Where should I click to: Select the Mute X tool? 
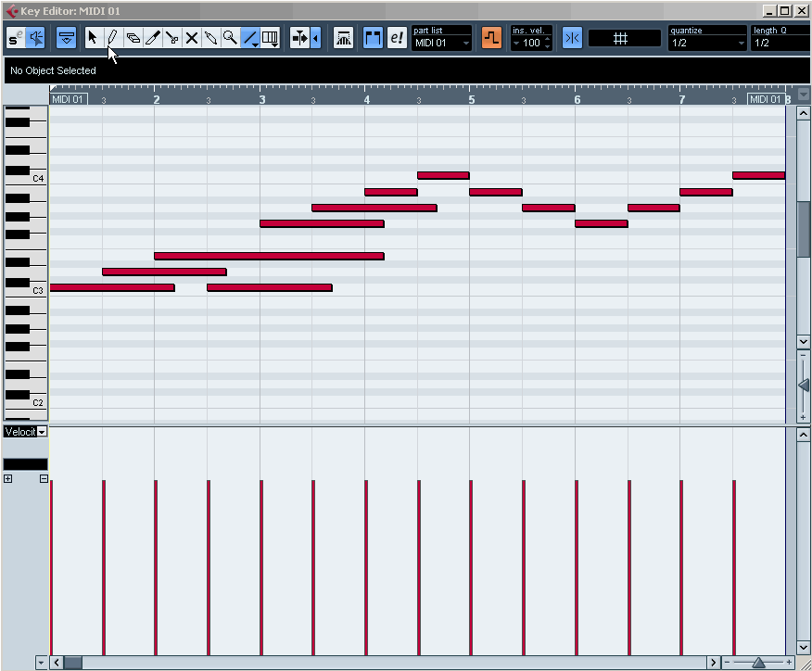point(192,38)
